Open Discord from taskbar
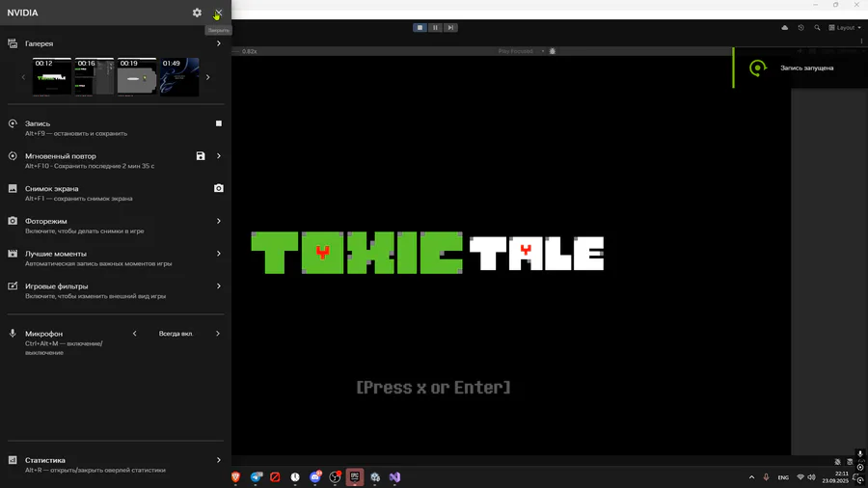 [315, 477]
